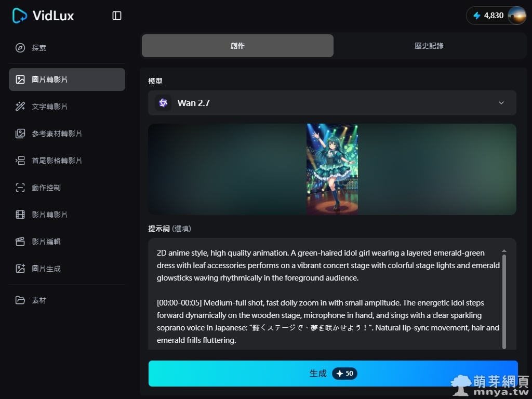Viewport: 532px width, 399px height.
Task: Click the clapperboard icon beside 影片編輯
Action: [x=20, y=242]
